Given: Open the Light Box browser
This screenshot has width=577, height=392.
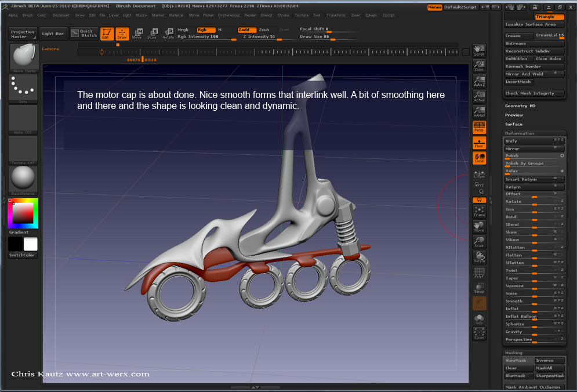Looking at the screenshot, I should [x=53, y=34].
